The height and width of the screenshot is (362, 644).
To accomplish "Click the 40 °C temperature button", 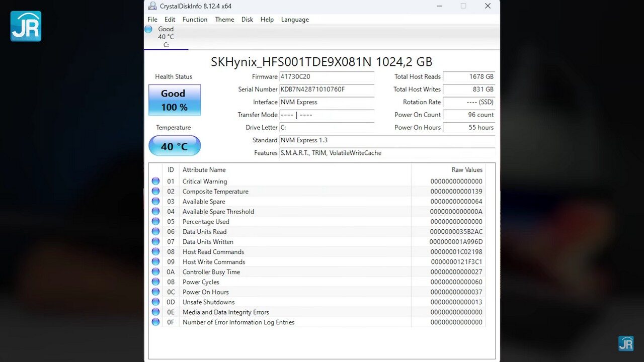I will click(x=175, y=146).
